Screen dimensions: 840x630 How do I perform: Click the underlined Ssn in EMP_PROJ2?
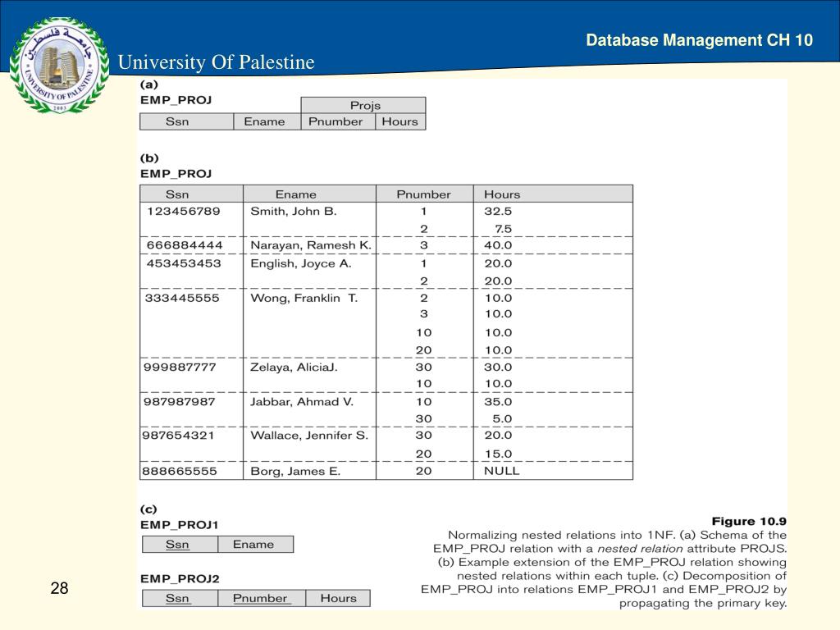click(177, 598)
